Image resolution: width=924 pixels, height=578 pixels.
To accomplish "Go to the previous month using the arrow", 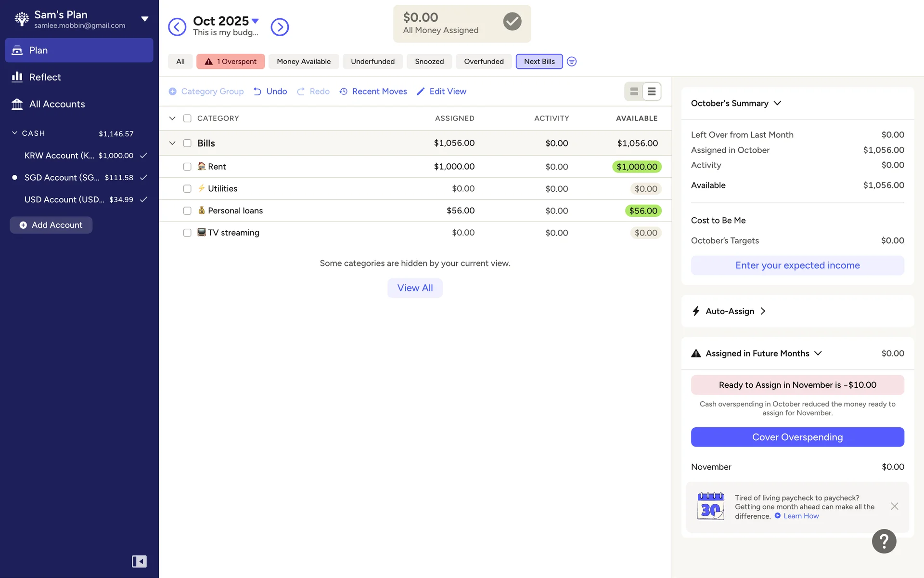I will click(x=177, y=27).
